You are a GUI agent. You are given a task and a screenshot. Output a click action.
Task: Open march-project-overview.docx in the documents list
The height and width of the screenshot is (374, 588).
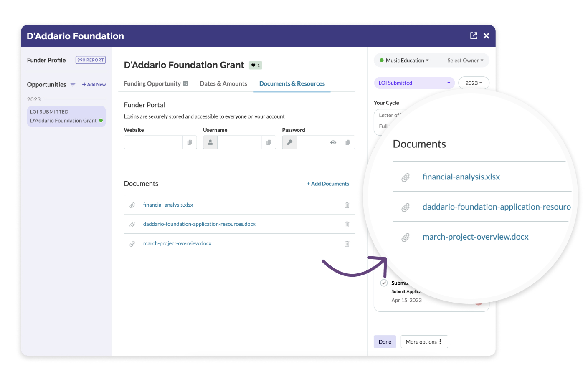[177, 243]
